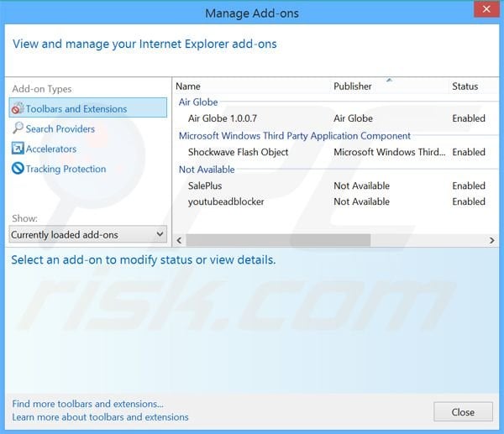The image size is (504, 434).
Task: Click Enabled status of SalePlus
Action: pos(469,186)
